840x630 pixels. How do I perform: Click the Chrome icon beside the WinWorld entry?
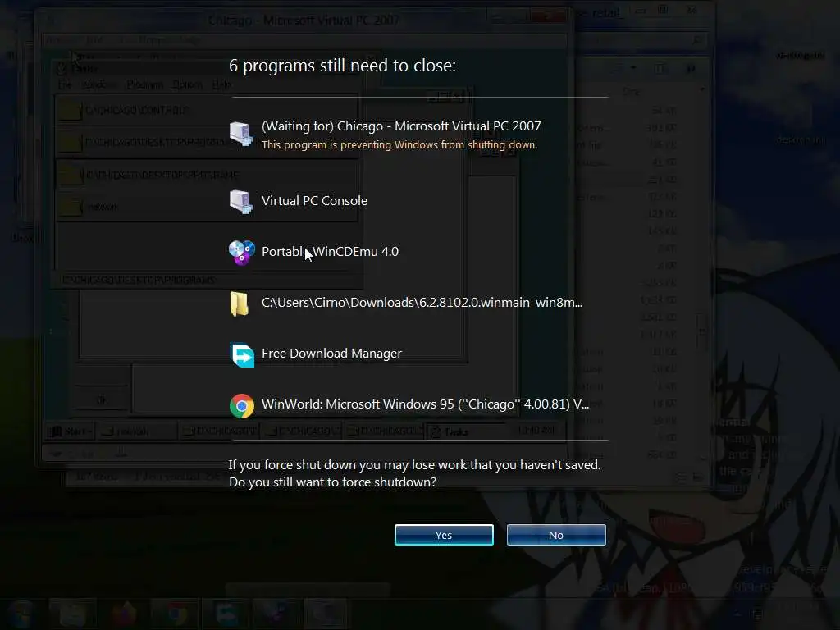[x=242, y=405]
